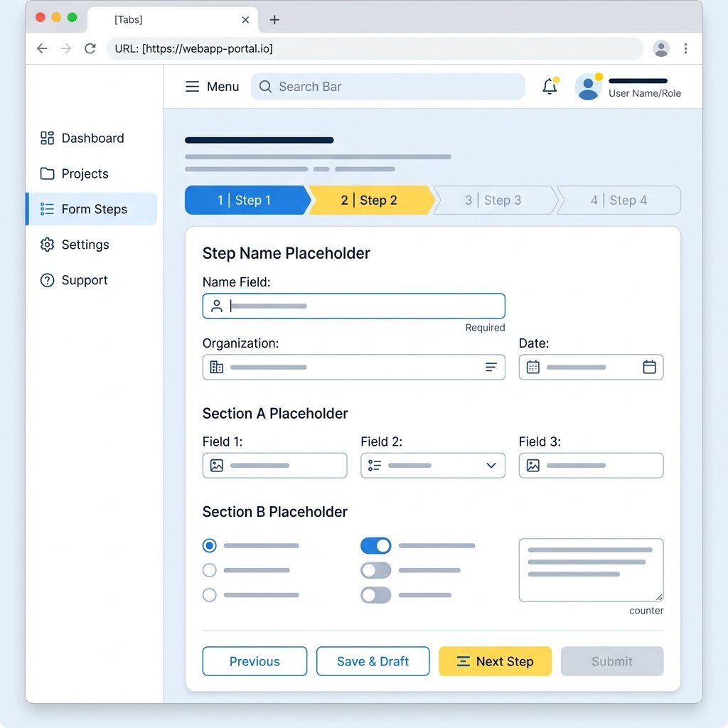Open date picker with right calendar icon
This screenshot has height=728, width=728.
[x=649, y=368]
